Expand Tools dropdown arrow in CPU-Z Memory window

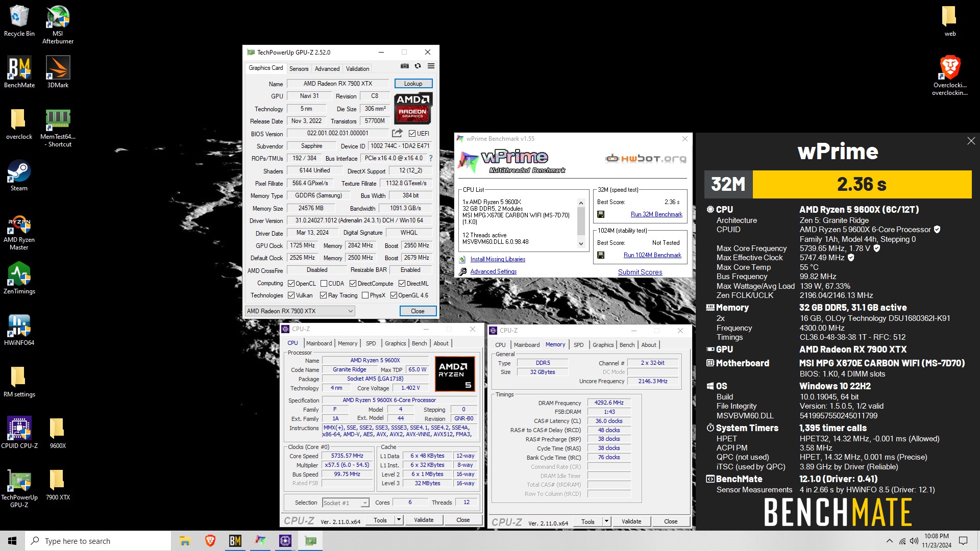point(606,521)
